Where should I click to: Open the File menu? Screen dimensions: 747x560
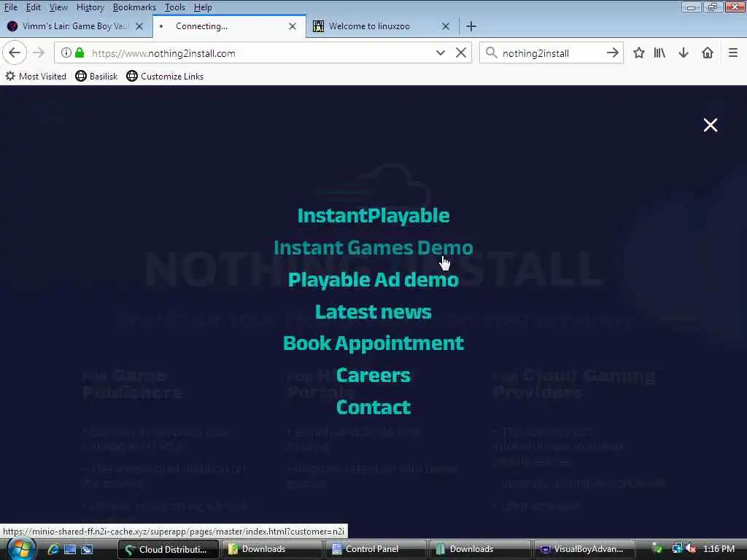(x=10, y=7)
